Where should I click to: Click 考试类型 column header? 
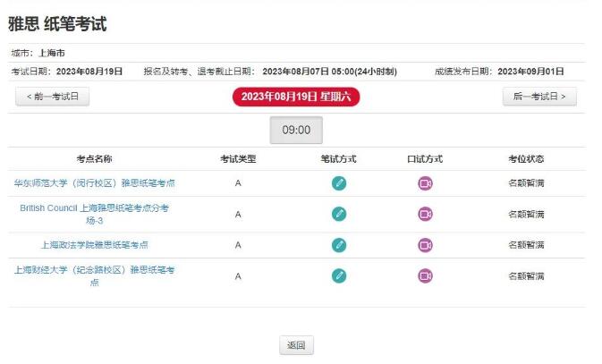tap(238, 159)
